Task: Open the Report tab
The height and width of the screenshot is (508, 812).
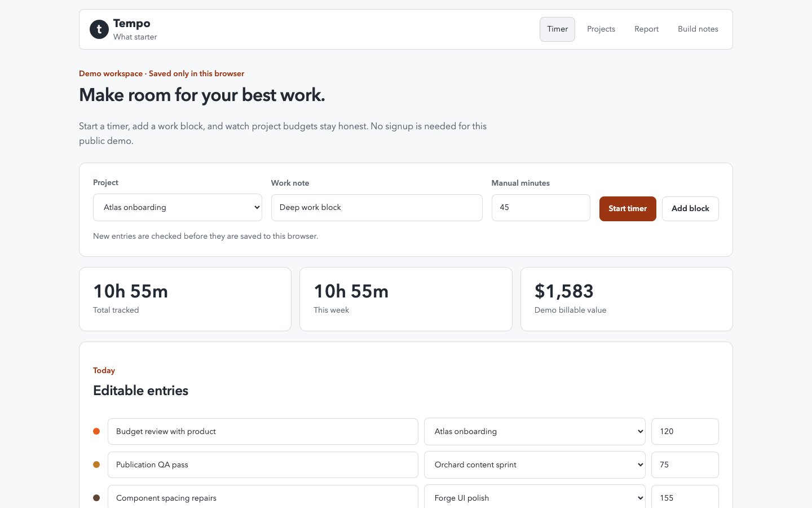Action: 646,29
